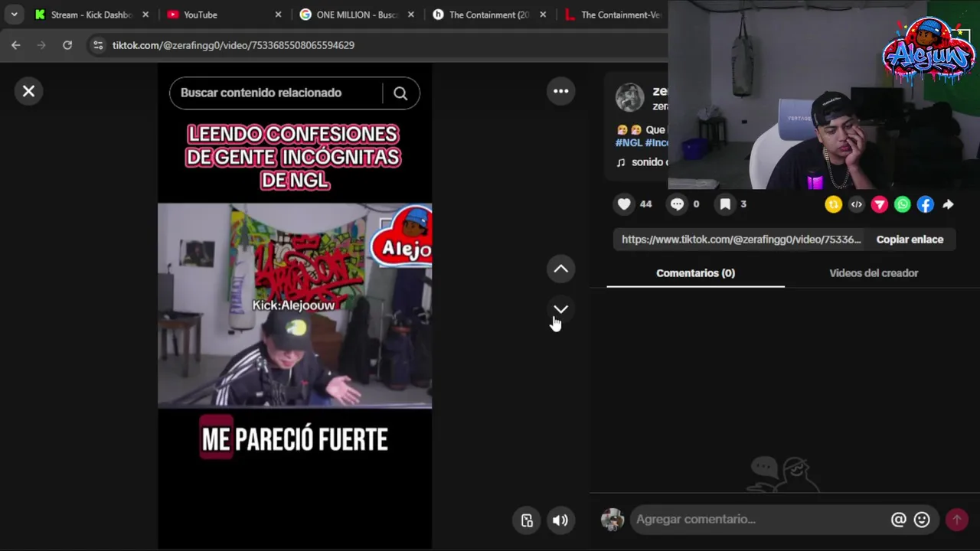Switch to first The Containment tab

pyautogui.click(x=488, y=15)
